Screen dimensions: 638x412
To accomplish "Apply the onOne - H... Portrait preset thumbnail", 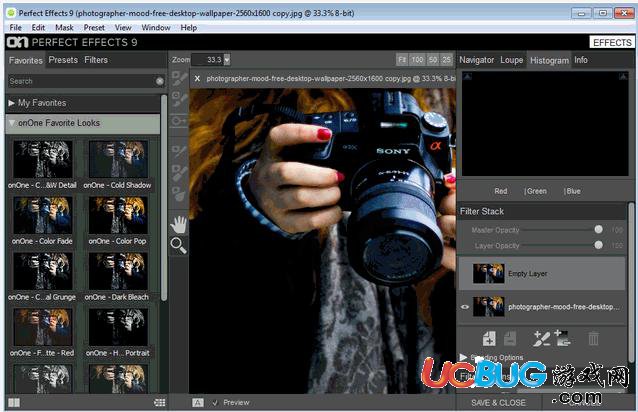I will [x=118, y=327].
